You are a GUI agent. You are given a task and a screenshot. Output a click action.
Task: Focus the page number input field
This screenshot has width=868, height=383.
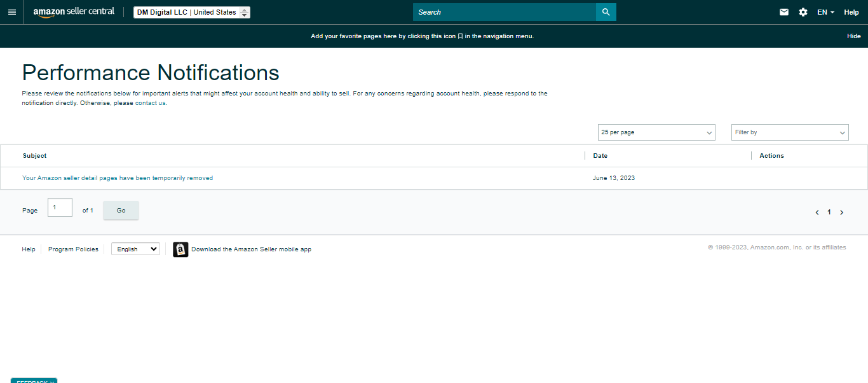click(60, 207)
